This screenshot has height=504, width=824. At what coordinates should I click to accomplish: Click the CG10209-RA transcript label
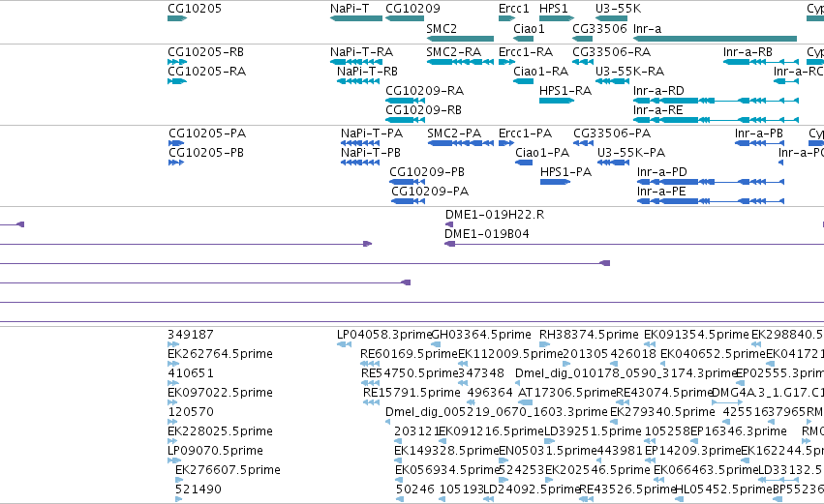(x=425, y=91)
